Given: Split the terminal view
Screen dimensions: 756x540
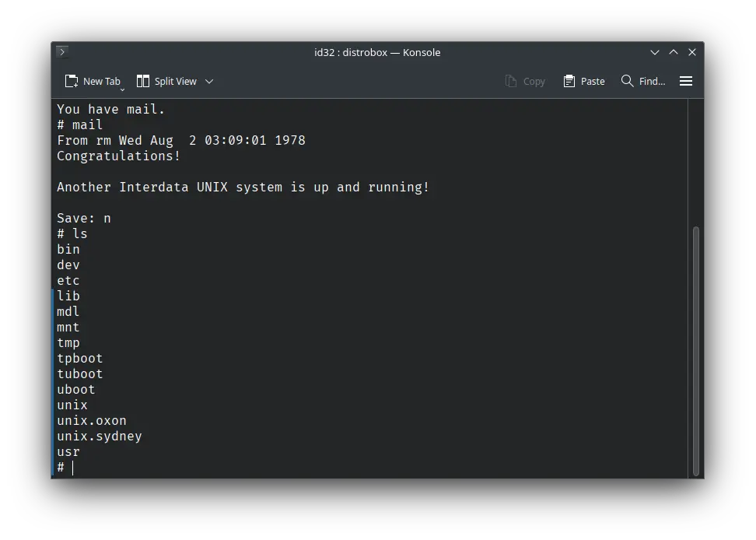Looking at the screenshot, I should point(166,81).
